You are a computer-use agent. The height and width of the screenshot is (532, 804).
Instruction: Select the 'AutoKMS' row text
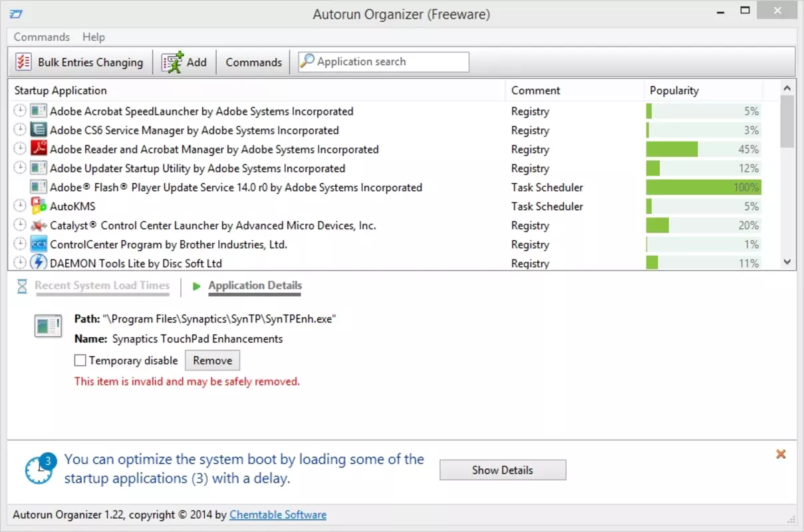pos(72,206)
